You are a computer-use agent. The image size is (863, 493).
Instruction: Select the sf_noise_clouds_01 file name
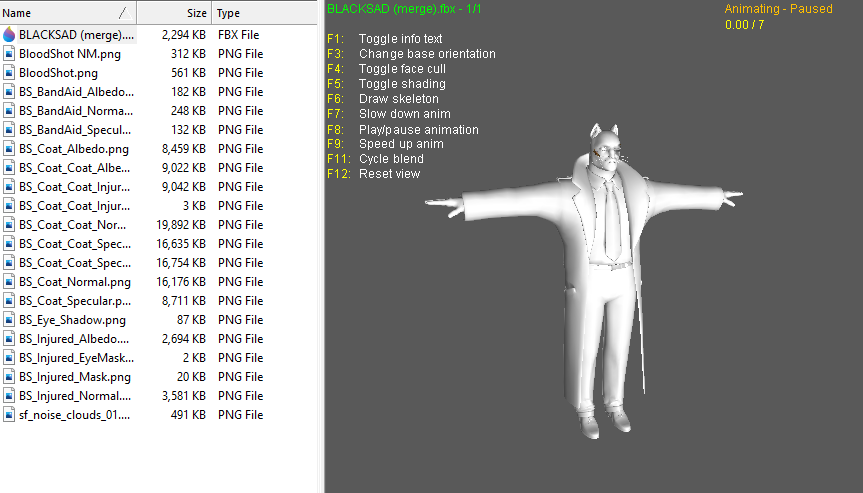pyautogui.click(x=74, y=414)
